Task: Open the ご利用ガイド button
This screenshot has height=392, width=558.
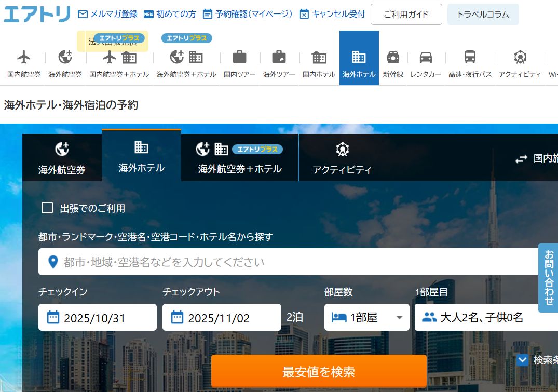Action: pyautogui.click(x=406, y=15)
